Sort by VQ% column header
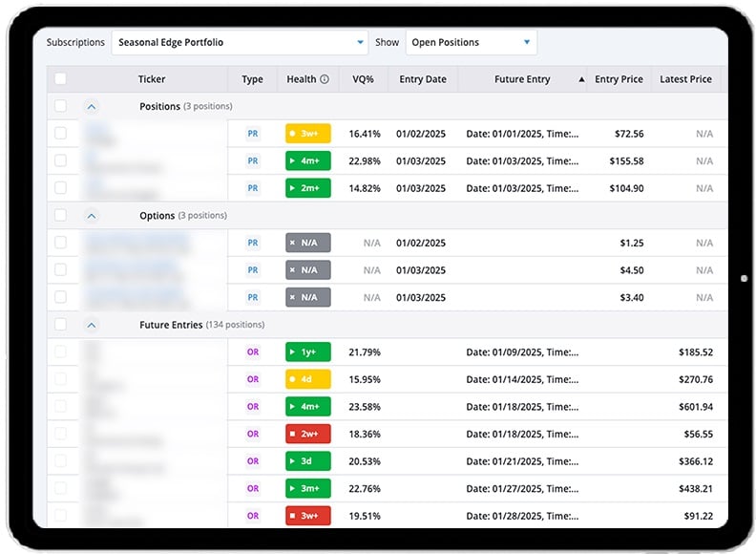The height and width of the screenshot is (554, 756). [363, 79]
